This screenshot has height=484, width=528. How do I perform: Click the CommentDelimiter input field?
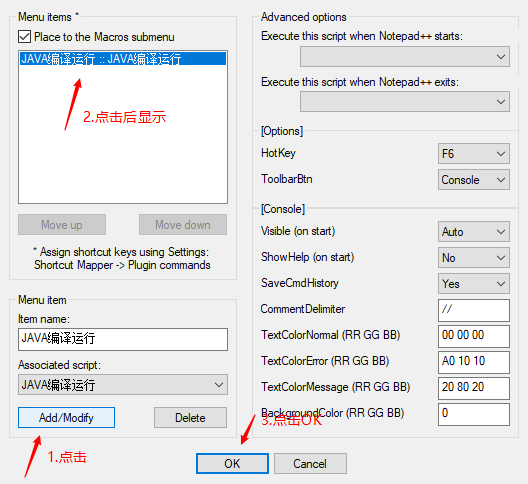(473, 310)
